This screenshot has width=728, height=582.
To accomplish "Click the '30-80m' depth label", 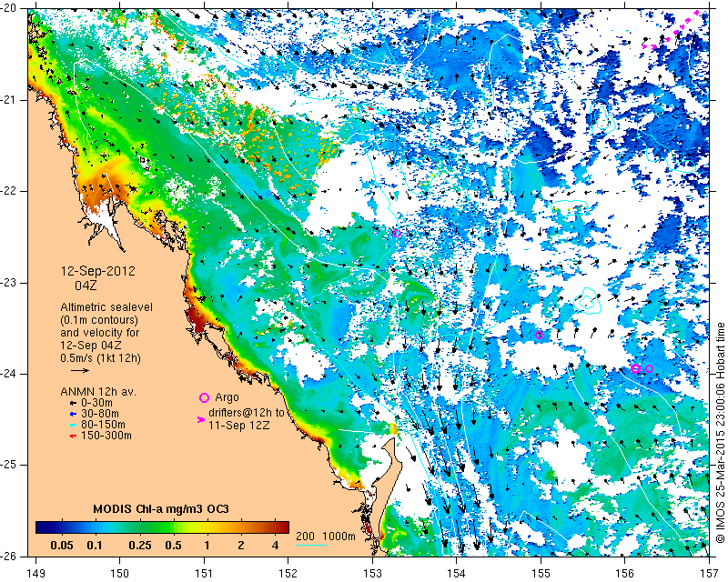I will (x=100, y=414).
